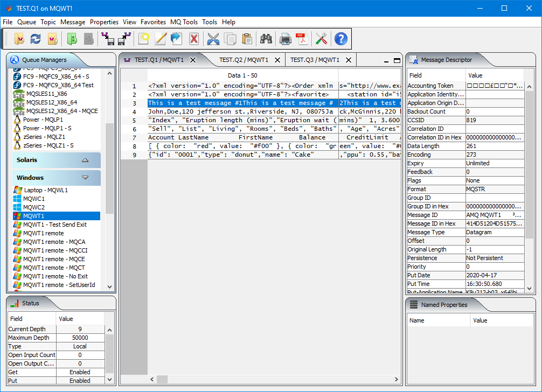Click the open queue folder icon
The image size is (542, 392).
pyautogui.click(x=19, y=39)
